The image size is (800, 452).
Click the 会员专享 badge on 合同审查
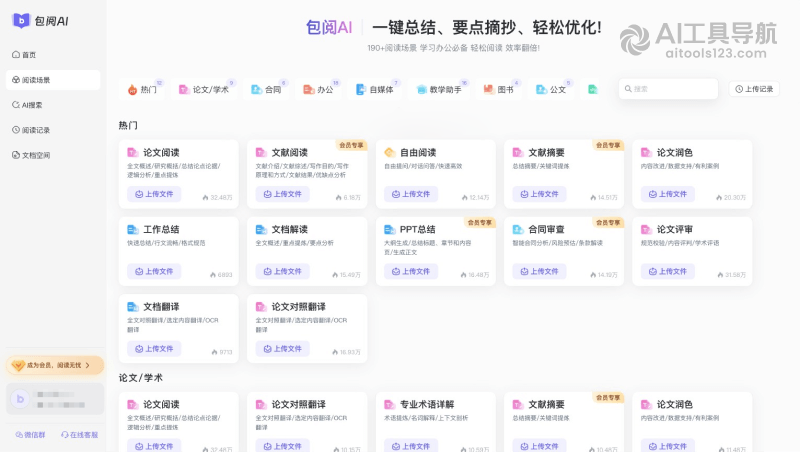[x=608, y=222]
